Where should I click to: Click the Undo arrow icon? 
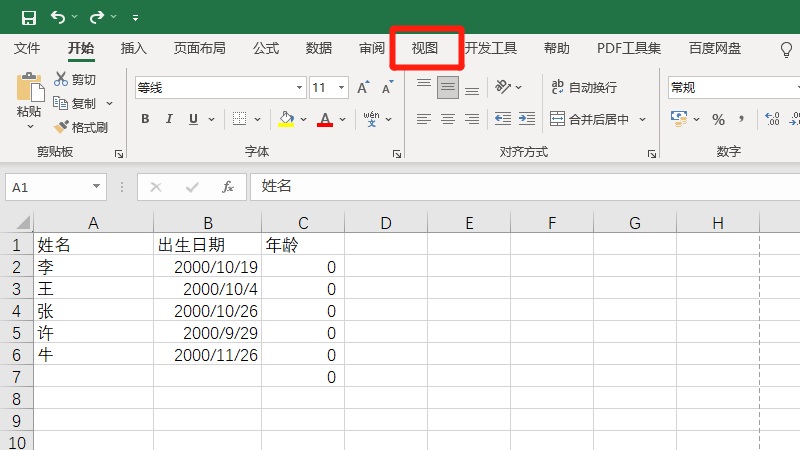(x=58, y=17)
